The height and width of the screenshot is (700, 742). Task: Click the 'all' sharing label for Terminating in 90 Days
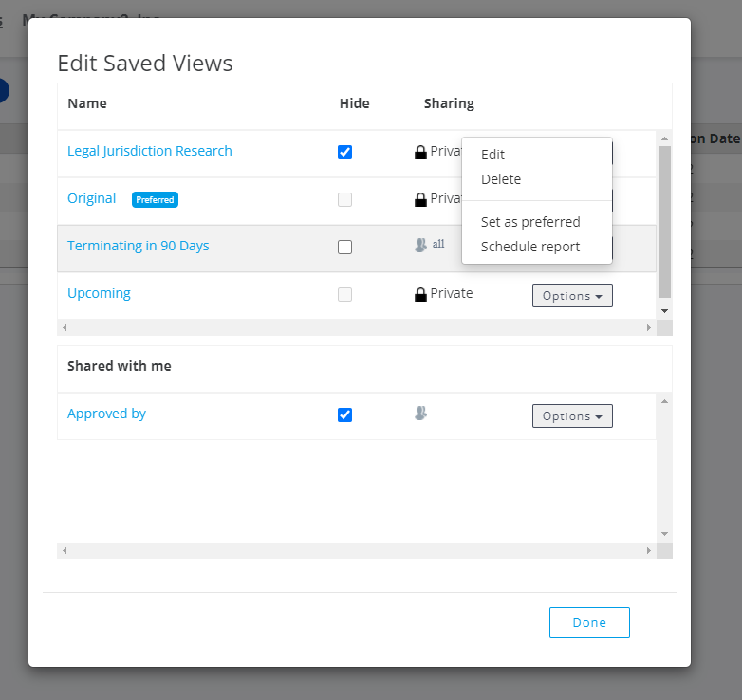[x=438, y=244]
